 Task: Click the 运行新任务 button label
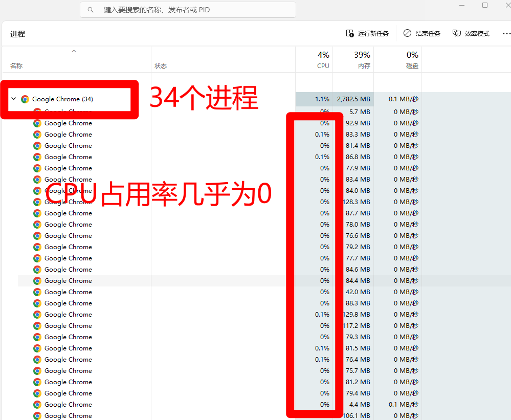click(x=373, y=34)
